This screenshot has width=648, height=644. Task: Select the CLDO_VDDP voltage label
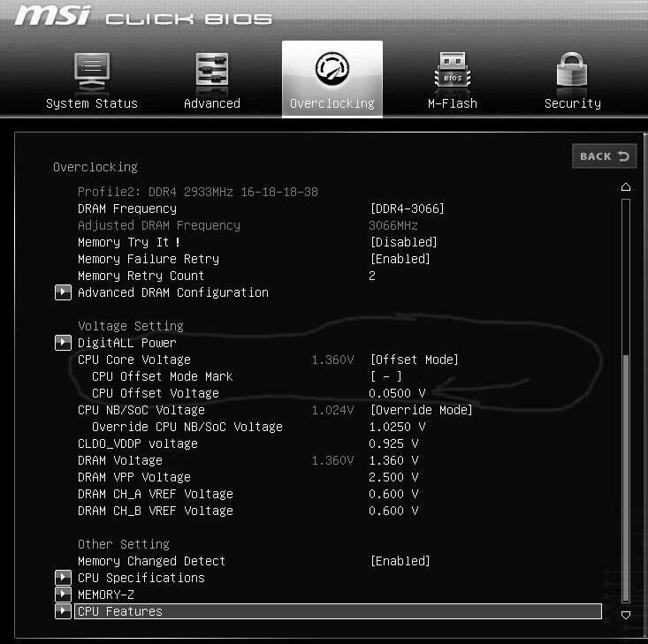pos(138,443)
